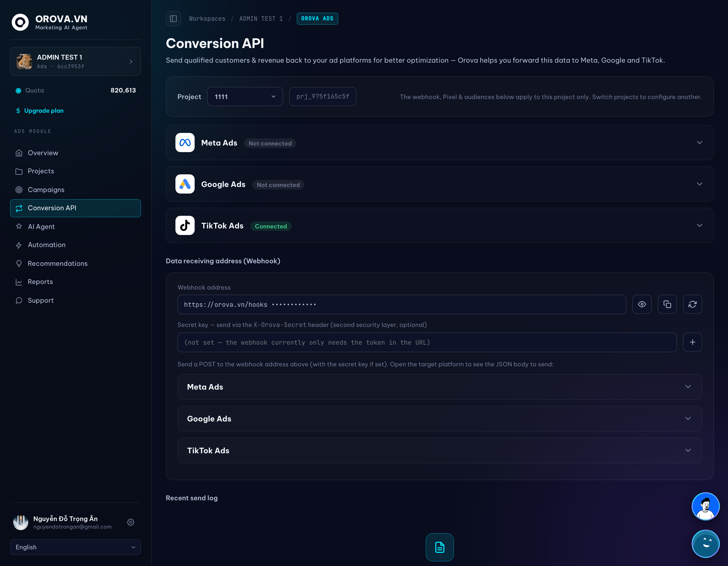
Task: Click the Meta Ads Not connected badge
Action: [x=270, y=143]
